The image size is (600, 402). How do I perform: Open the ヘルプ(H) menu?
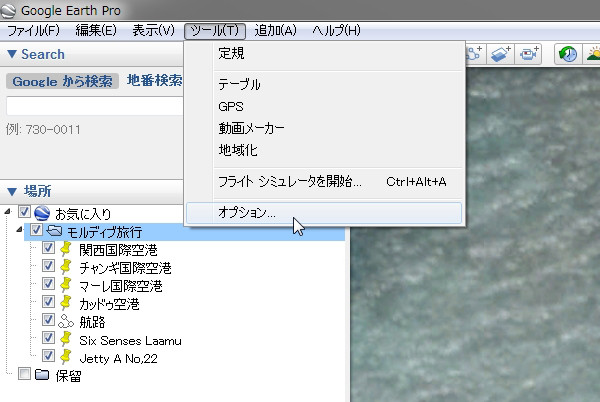tap(336, 31)
